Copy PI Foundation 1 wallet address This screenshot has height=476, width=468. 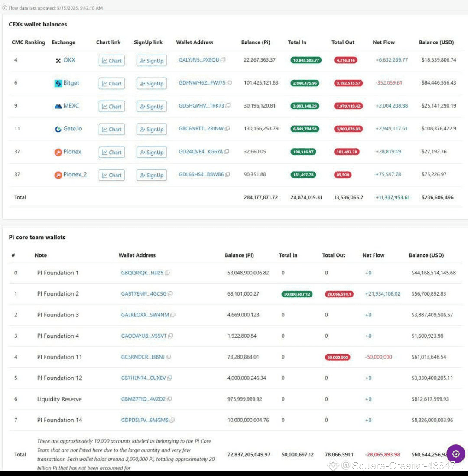tap(167, 273)
